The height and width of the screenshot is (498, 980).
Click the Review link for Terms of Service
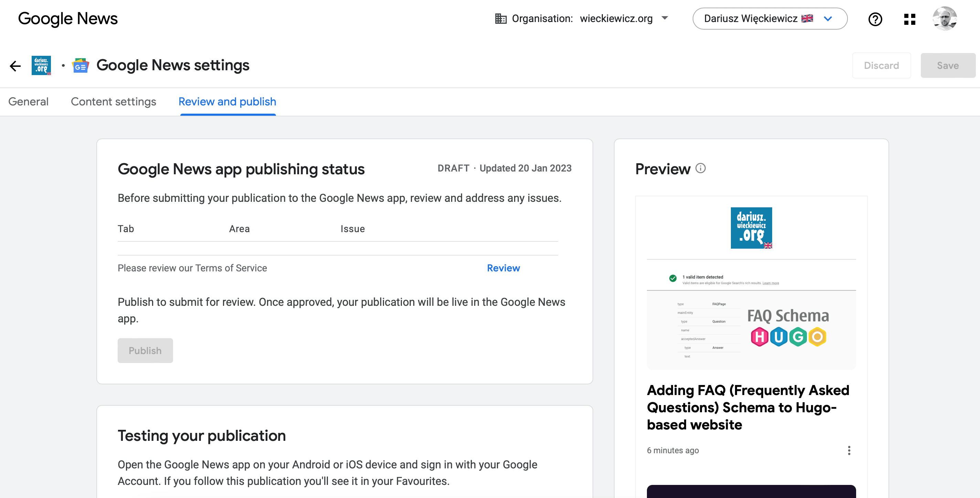click(x=503, y=268)
